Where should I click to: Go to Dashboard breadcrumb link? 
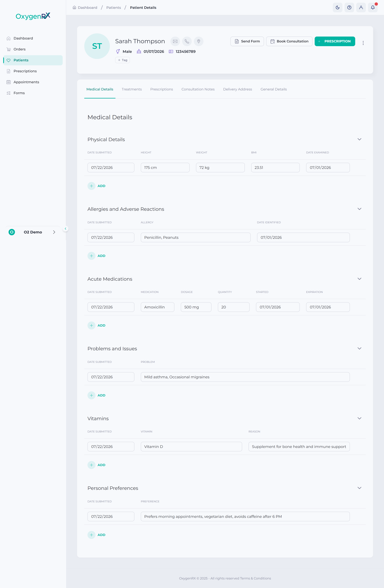(87, 8)
